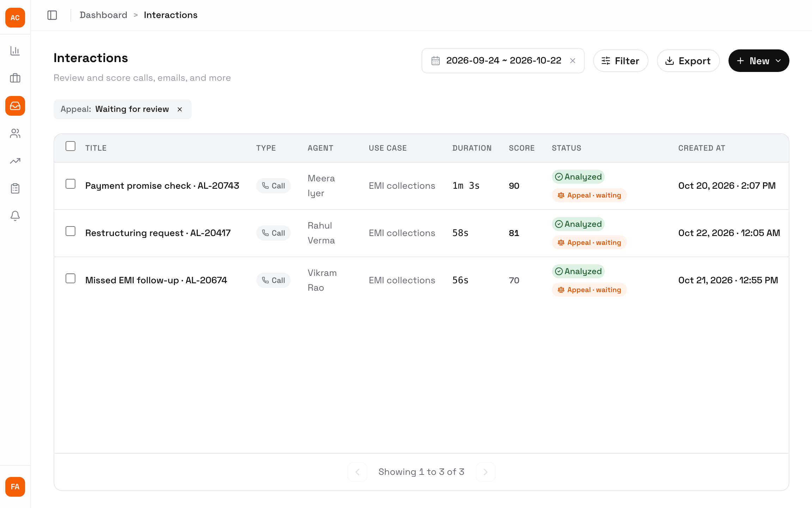This screenshot has width=812, height=508.
Task: Click score 81 cell
Action: point(514,233)
